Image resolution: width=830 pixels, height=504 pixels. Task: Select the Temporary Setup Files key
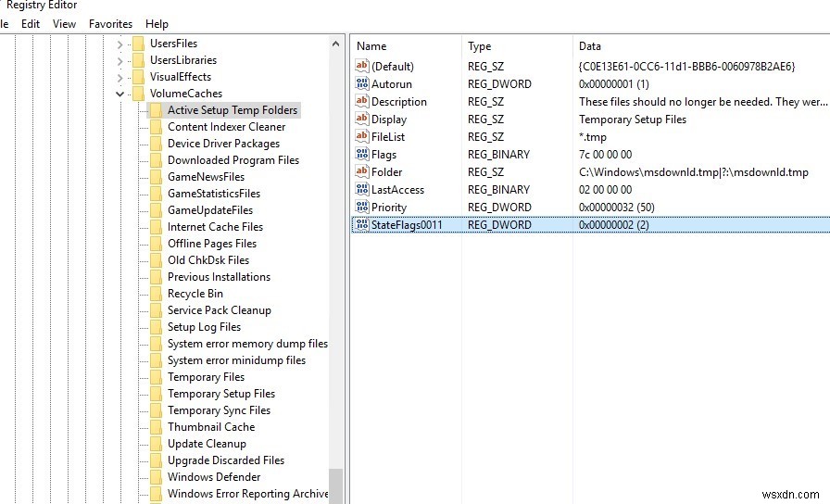coord(221,394)
